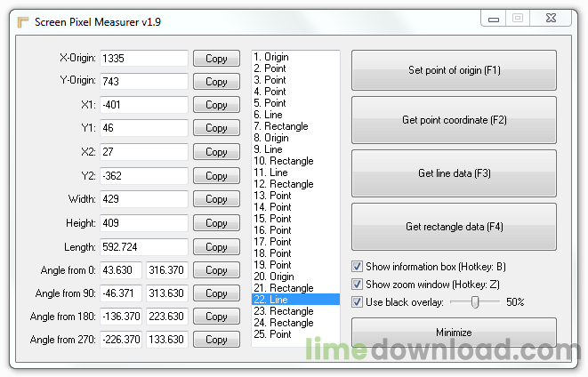Copy the Angle from 270 values
Viewport: 588px width, 377px height.
click(x=216, y=340)
